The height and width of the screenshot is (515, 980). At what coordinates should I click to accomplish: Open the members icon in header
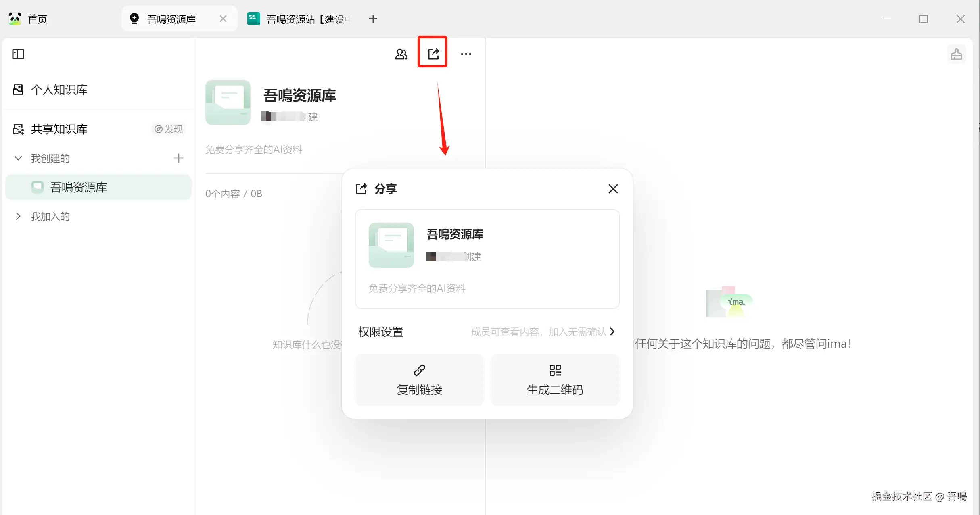[401, 54]
